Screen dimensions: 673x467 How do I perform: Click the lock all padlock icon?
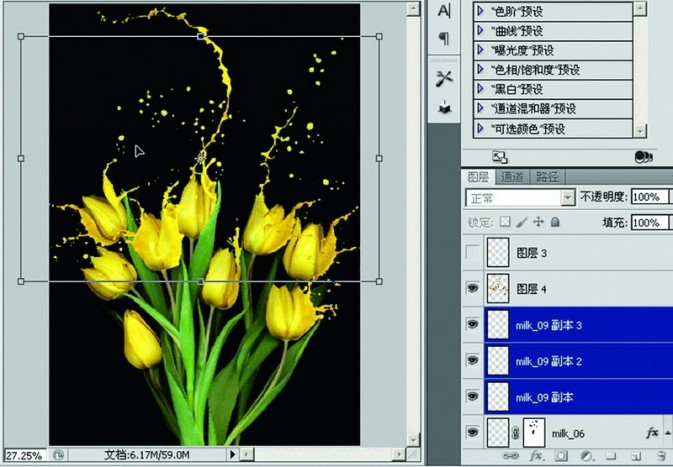tap(555, 222)
